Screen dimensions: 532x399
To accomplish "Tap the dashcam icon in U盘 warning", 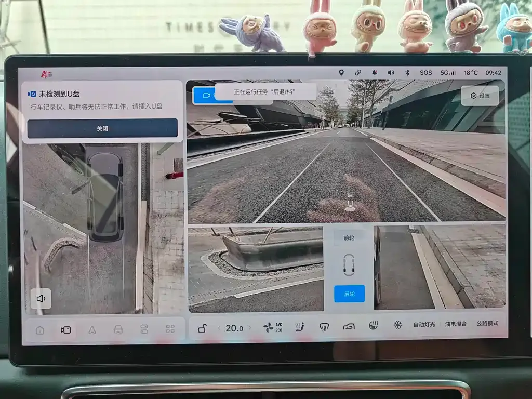I will 32,94.
